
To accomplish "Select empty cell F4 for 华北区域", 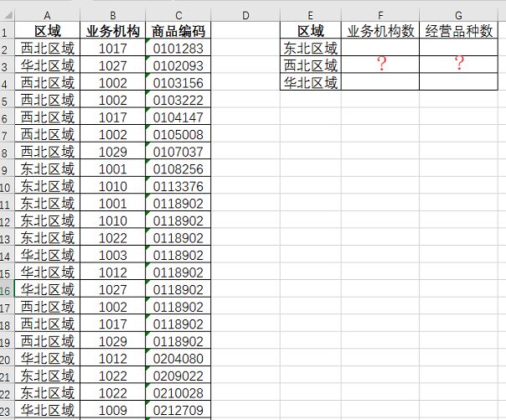I will (380, 81).
